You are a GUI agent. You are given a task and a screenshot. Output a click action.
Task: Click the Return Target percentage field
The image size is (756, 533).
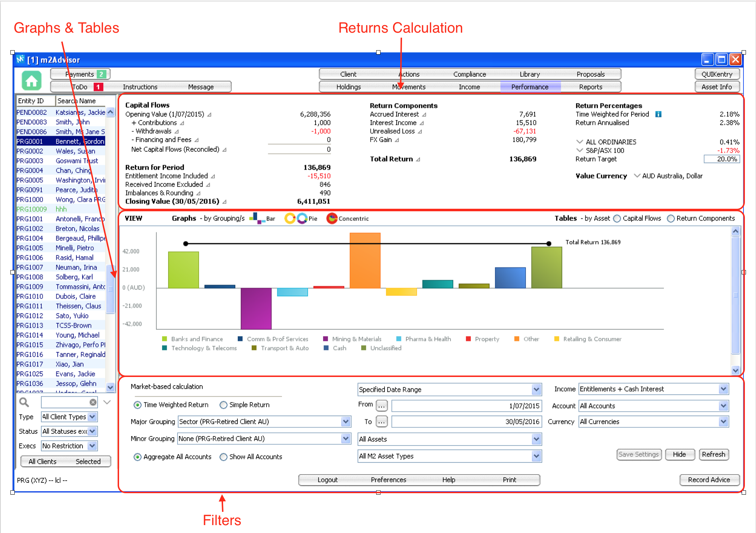[722, 159]
